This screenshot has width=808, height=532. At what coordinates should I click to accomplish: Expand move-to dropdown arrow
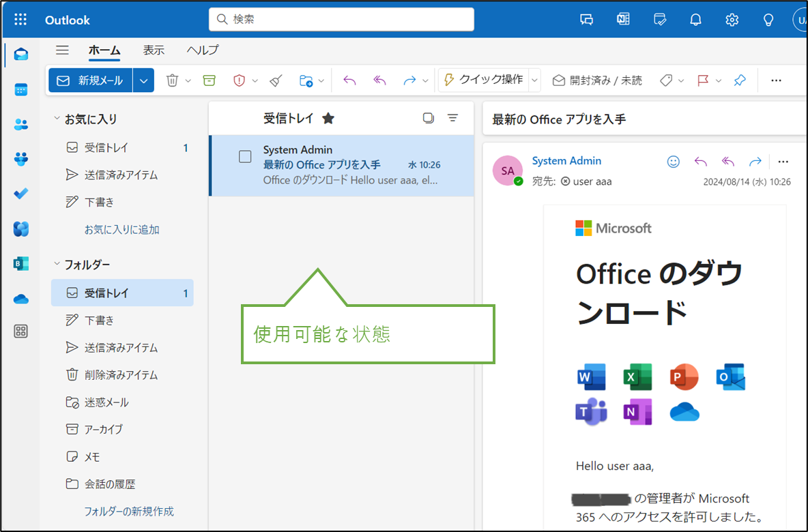pos(321,81)
